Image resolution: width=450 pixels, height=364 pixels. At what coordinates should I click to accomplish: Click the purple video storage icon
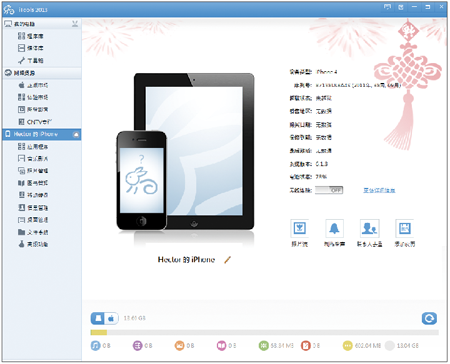[x=137, y=346]
